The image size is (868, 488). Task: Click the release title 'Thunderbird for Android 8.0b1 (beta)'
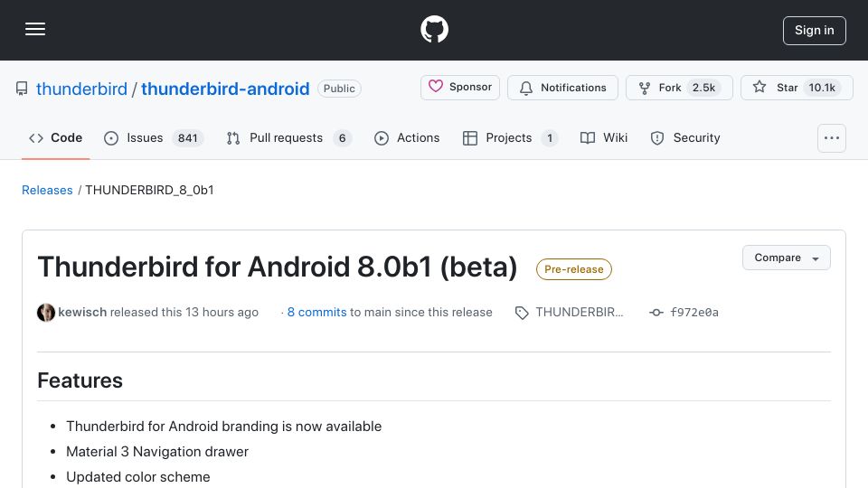click(278, 267)
